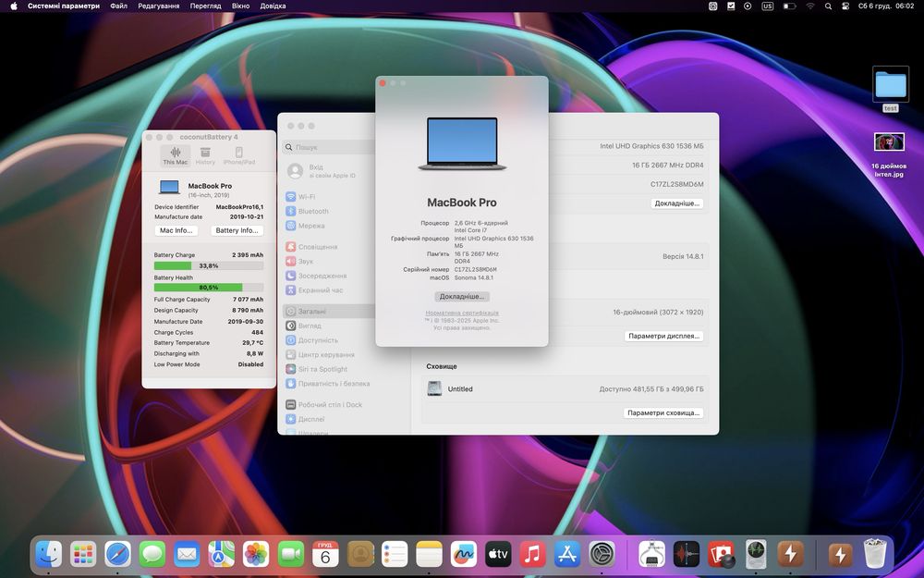Click Докладніше... under the serial number in Settings
This screenshot has height=578, width=924.
pyautogui.click(x=677, y=203)
